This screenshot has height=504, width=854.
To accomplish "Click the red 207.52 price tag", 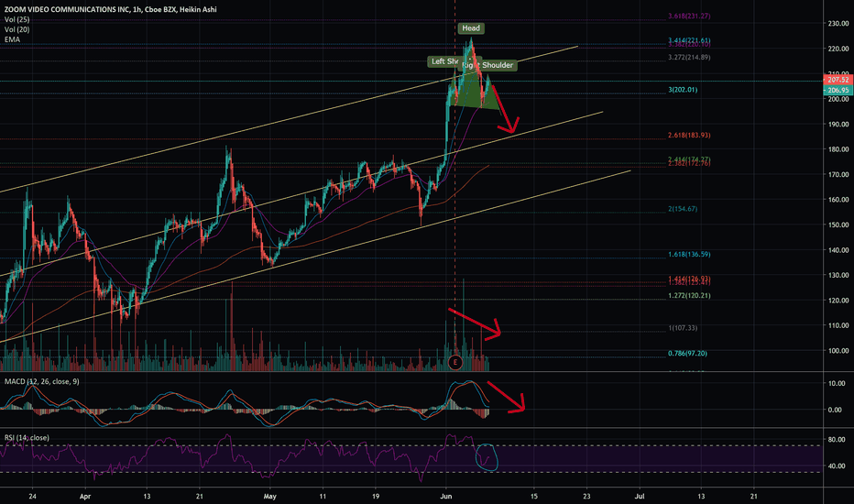I will 838,80.
